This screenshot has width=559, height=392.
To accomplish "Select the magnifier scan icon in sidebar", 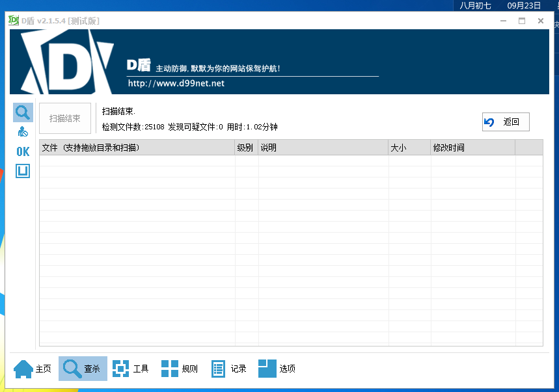I will pyautogui.click(x=23, y=112).
